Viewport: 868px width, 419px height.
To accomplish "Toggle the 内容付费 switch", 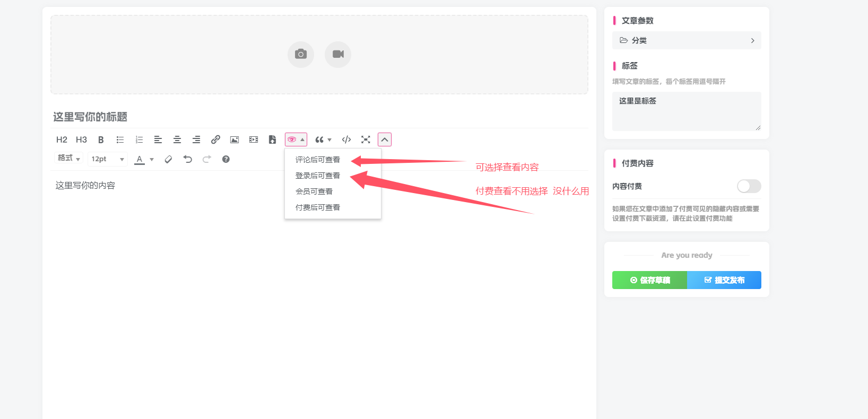I will coord(749,186).
